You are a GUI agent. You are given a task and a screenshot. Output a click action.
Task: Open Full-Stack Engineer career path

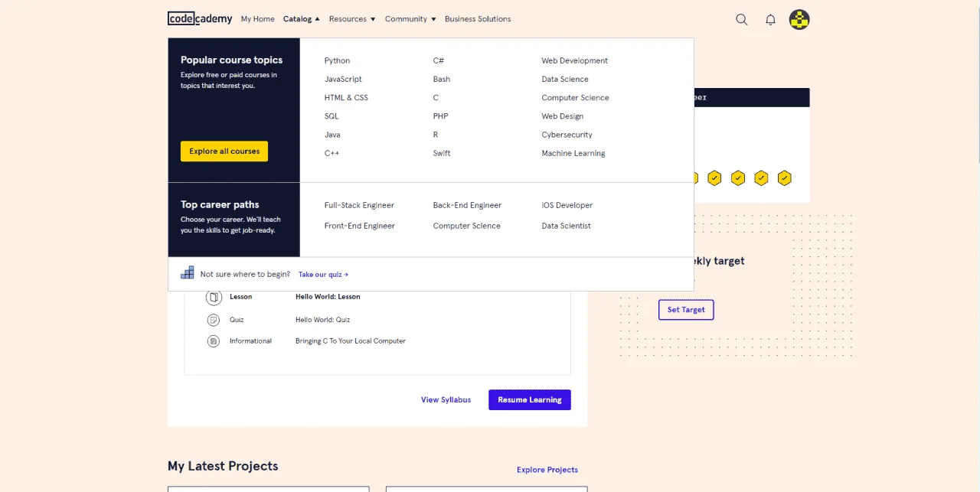pyautogui.click(x=359, y=205)
